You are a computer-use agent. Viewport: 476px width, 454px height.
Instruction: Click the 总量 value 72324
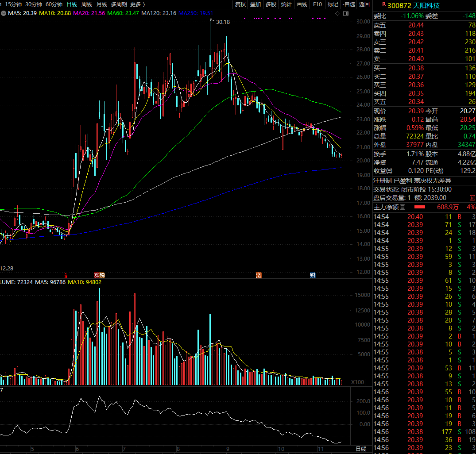pyautogui.click(x=415, y=136)
